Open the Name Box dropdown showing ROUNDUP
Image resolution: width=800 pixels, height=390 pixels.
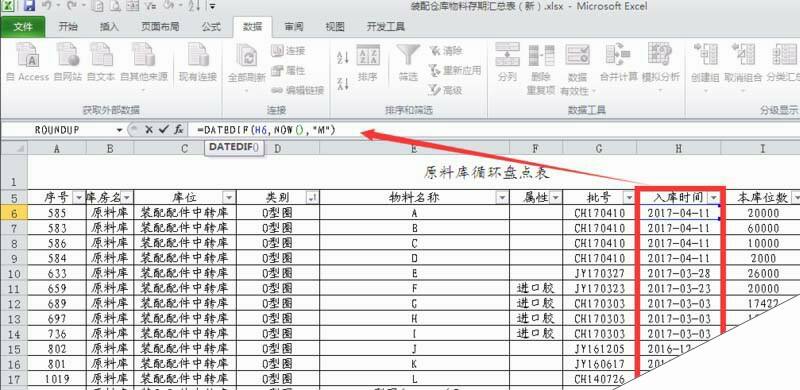coord(119,130)
